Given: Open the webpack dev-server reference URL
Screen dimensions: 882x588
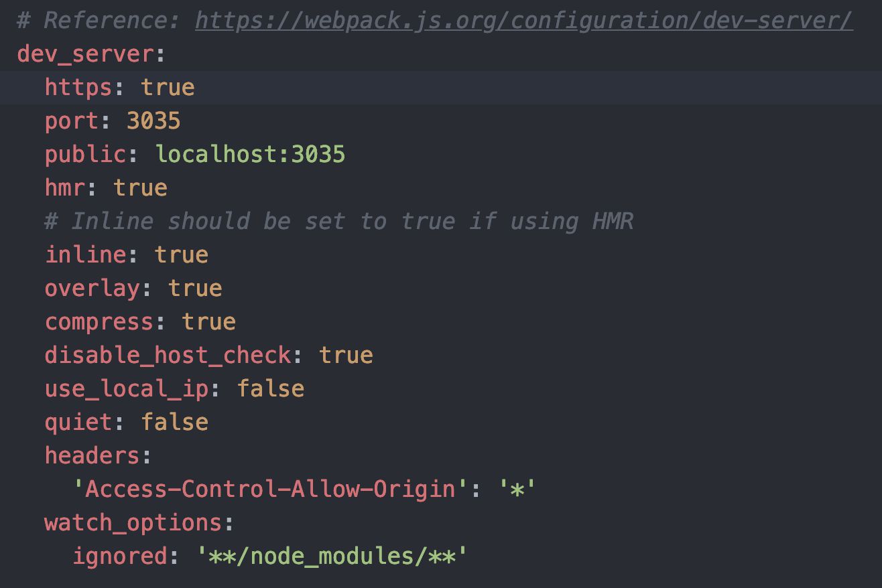Looking at the screenshot, I should coord(523,21).
